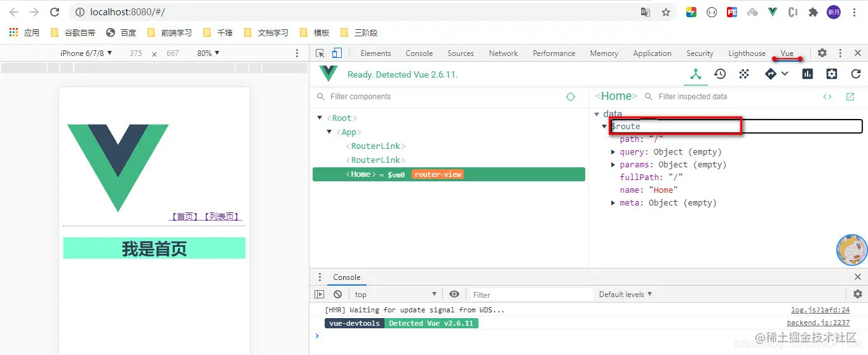Open console settings gear
Viewport: 868px width, 355px height.
tap(858, 295)
